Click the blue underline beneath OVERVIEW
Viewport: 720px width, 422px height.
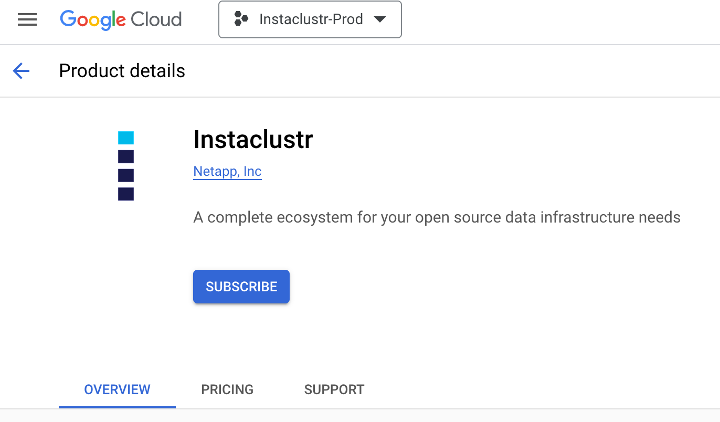(x=117, y=407)
